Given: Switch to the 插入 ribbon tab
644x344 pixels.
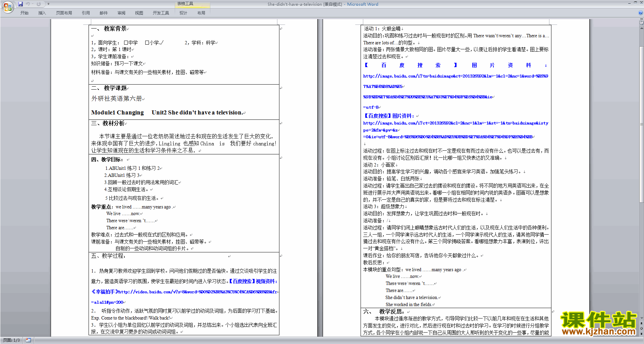Looking at the screenshot, I should [42, 13].
